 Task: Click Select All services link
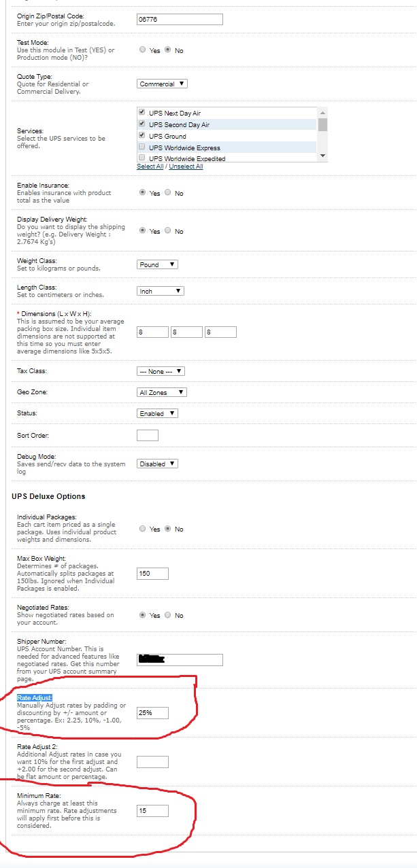click(x=150, y=167)
